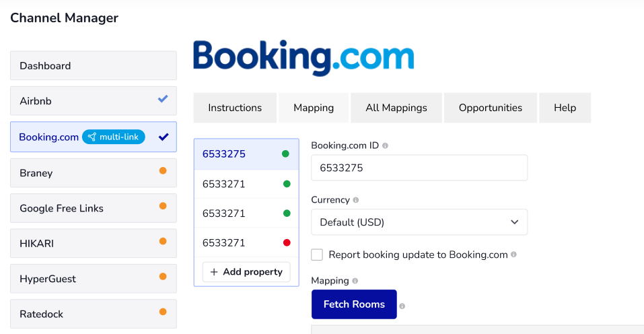Click the Add property button
644x334 pixels.
[246, 272]
